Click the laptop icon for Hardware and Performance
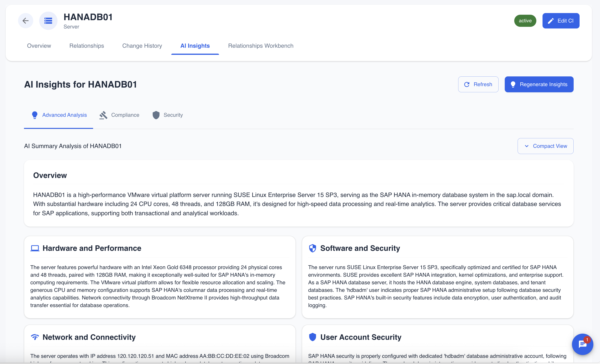Screen dimensions: 600x364 click(x=35, y=248)
